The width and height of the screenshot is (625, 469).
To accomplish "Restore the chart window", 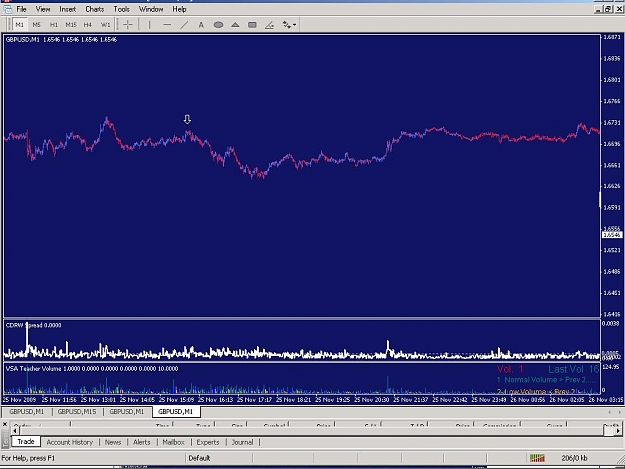I will click(608, 9).
